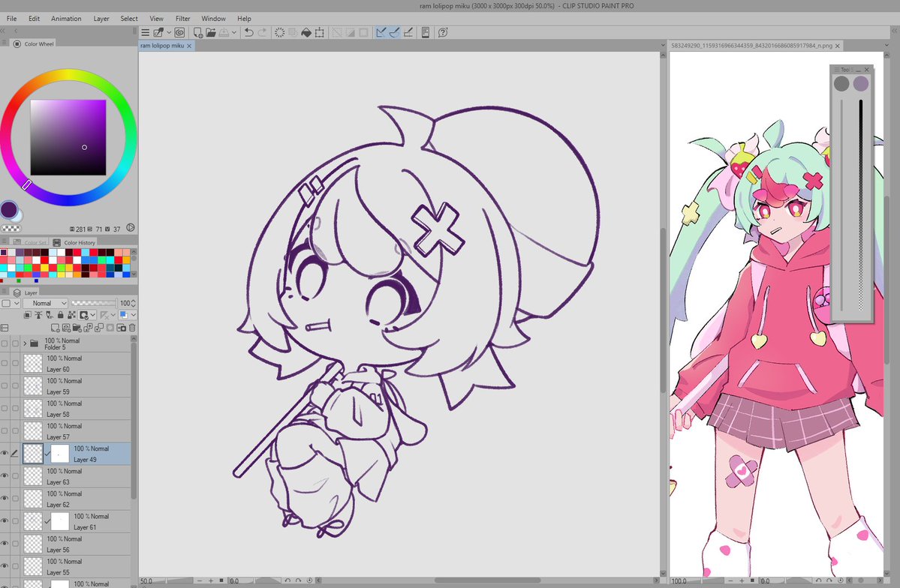Click Layer 61 mask thumbnail
The width and height of the screenshot is (900, 588).
point(60,521)
